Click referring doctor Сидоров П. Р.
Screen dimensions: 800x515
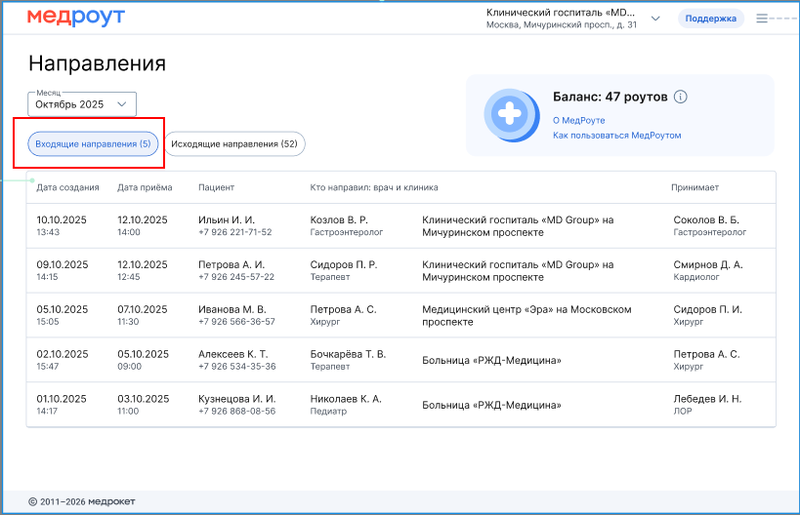click(x=343, y=265)
